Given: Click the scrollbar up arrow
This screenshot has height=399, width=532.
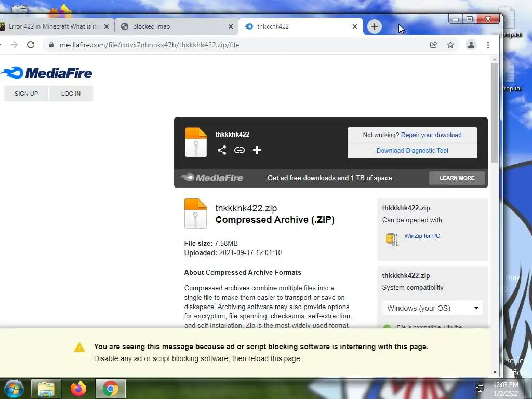Looking at the screenshot, I should point(495,60).
